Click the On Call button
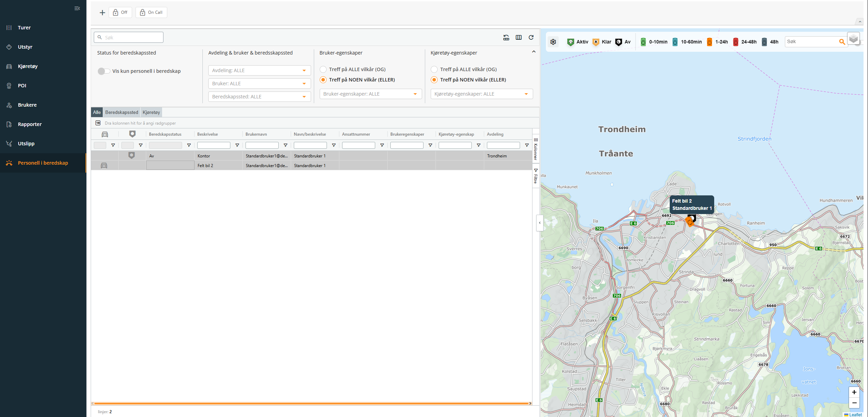This screenshot has width=868, height=417. [151, 12]
